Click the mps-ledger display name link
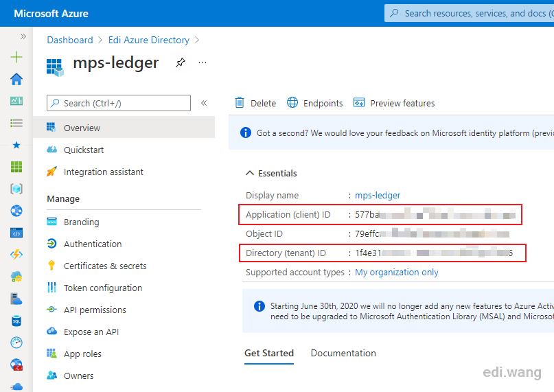Screen dimensions: 554x392 point(378,195)
